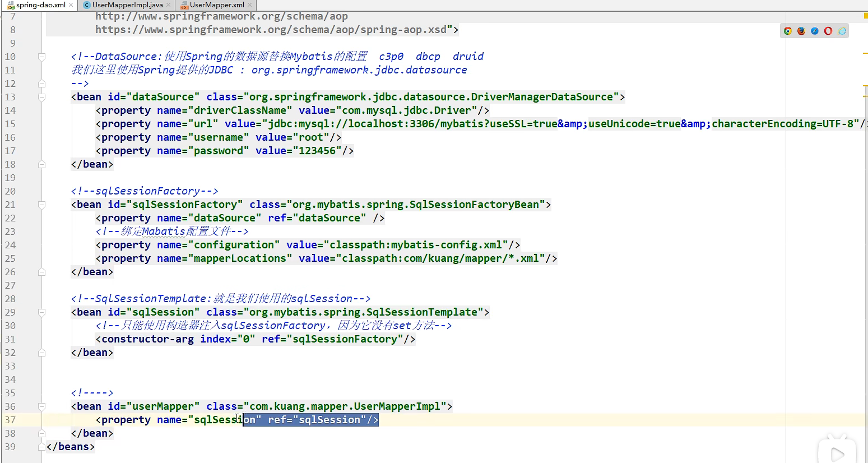Click fold marker beside closing beans tag

tap(41, 447)
